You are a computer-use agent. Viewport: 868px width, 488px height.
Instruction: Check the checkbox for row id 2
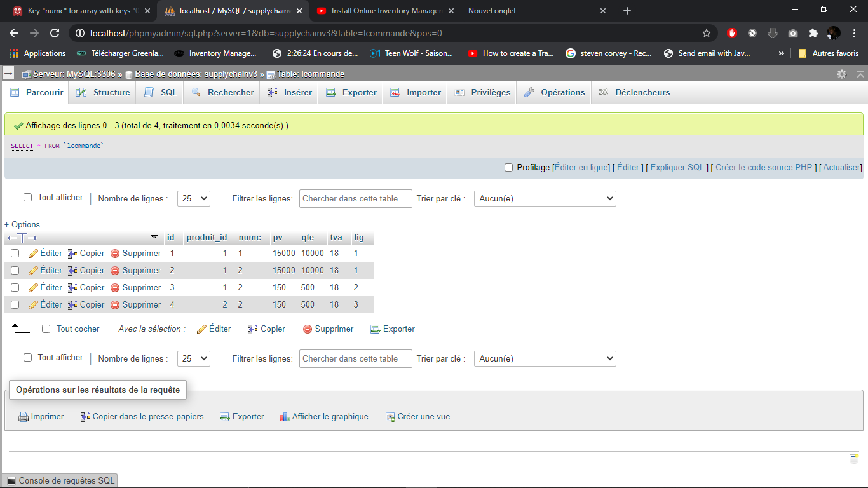coord(15,271)
